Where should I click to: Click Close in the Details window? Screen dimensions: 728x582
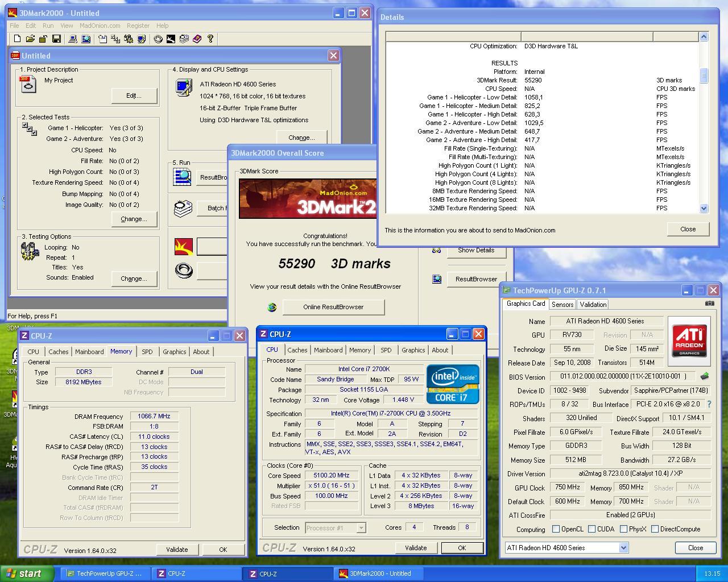(688, 229)
